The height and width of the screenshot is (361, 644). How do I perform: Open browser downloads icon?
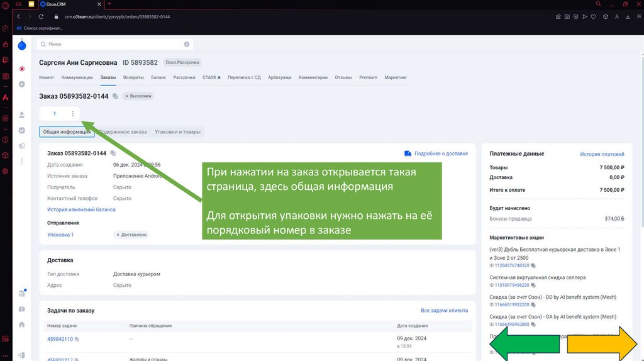pos(628,17)
